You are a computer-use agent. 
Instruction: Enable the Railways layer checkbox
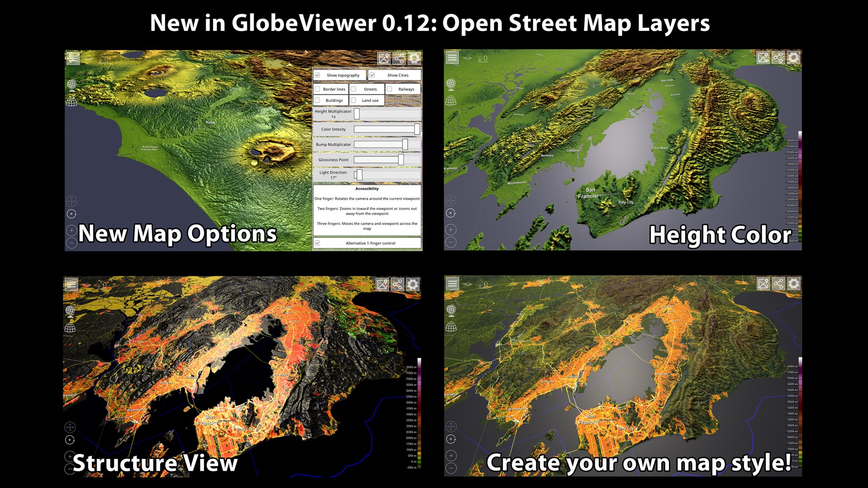(389, 89)
